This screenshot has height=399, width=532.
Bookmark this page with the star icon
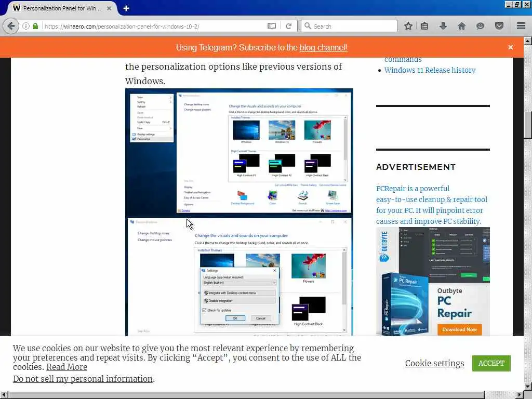tap(408, 26)
